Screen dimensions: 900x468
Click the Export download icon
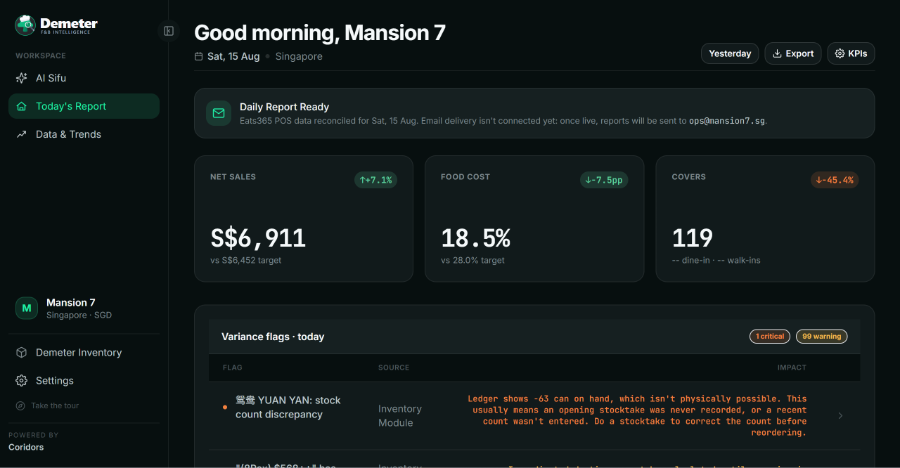[777, 53]
